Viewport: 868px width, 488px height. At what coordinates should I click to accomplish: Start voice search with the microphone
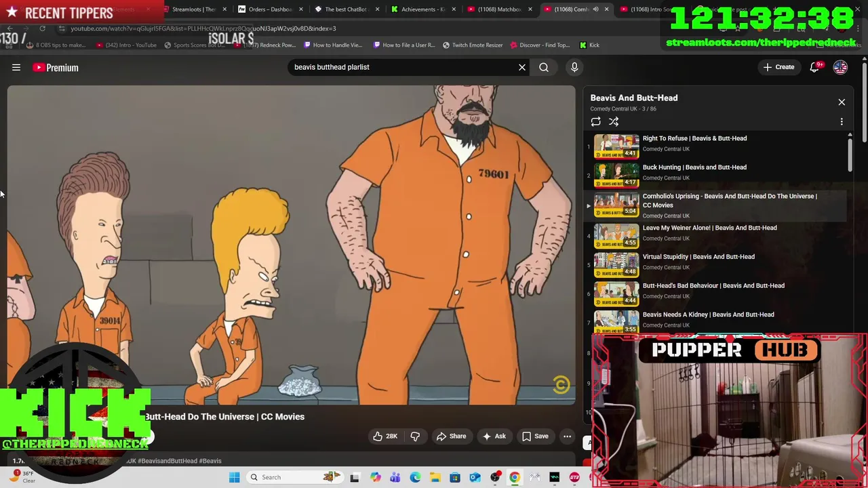tap(574, 67)
